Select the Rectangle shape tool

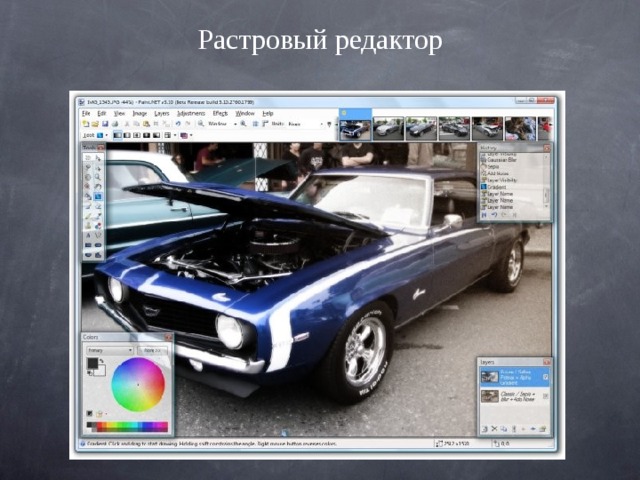pos(88,245)
